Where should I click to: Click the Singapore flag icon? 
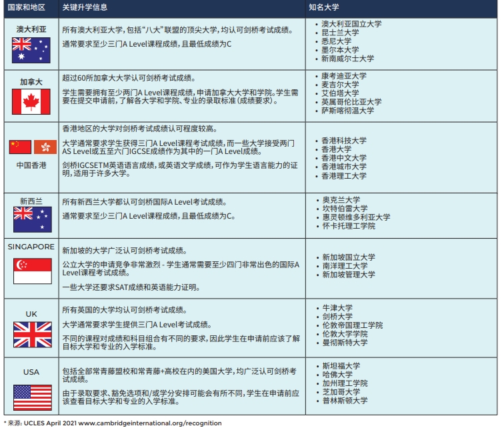31,272
